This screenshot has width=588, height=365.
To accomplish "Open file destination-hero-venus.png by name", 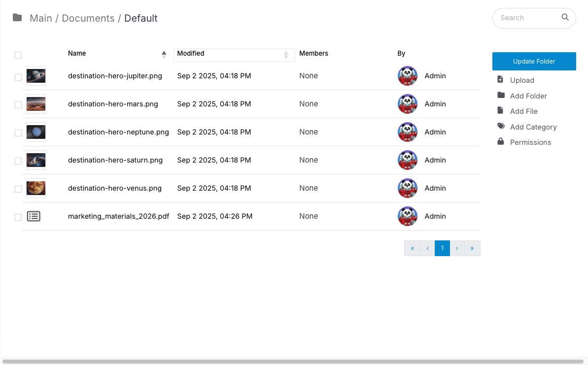I will (x=115, y=188).
